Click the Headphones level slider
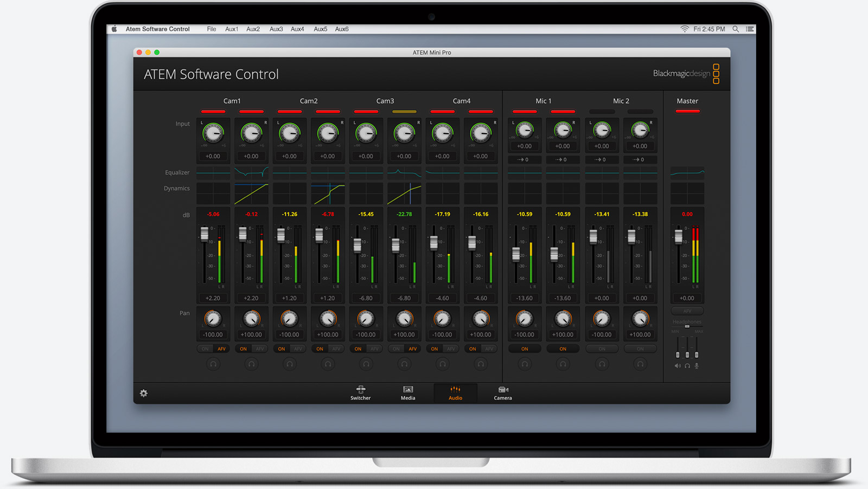This screenshot has width=868, height=489. click(687, 327)
